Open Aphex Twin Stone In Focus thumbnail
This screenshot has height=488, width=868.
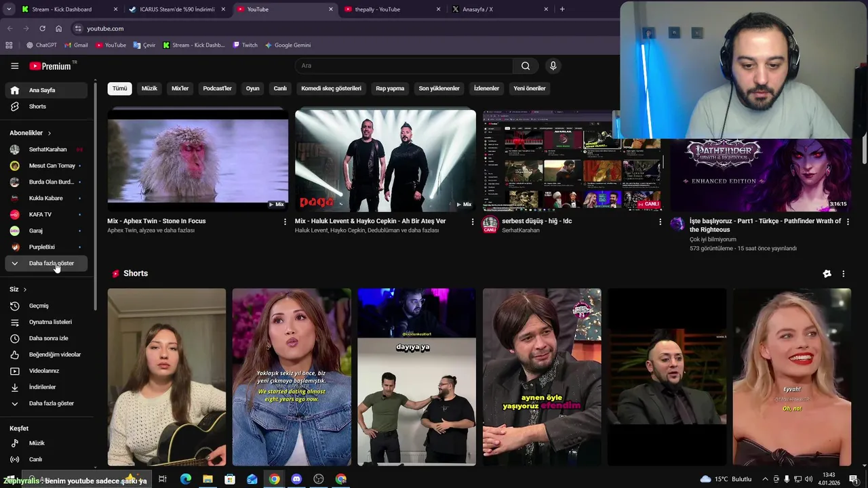[x=197, y=160]
